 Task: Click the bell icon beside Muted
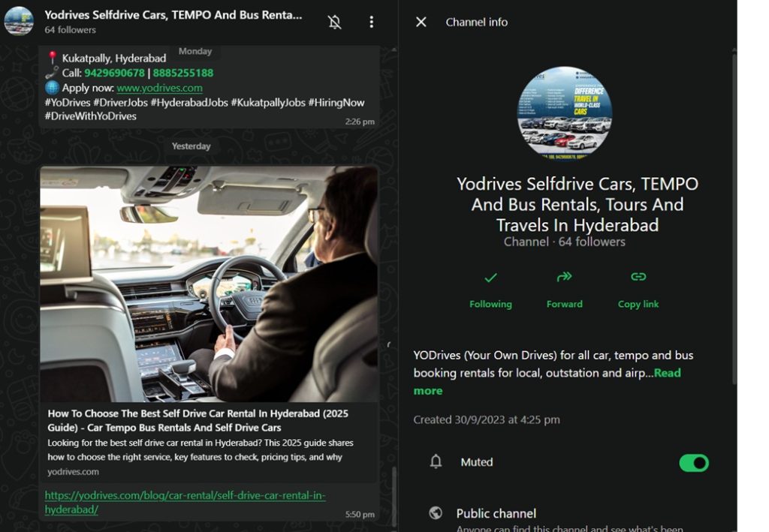coord(436,461)
